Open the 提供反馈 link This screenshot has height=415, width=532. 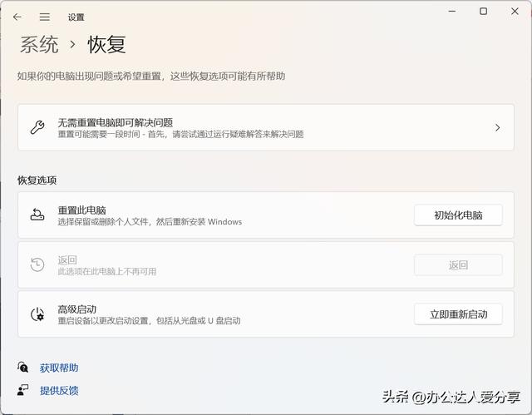click(x=59, y=391)
